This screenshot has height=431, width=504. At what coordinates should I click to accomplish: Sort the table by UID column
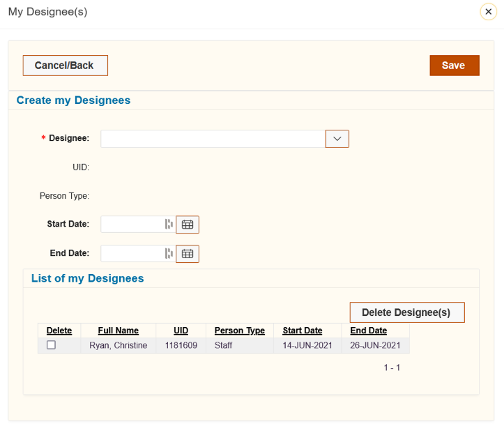(181, 331)
